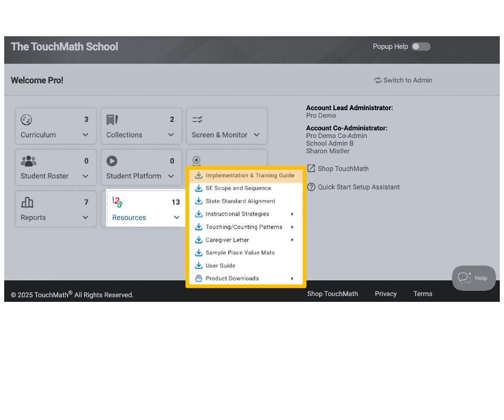Click the footer Shop TouchMath link
504x420 pixels.
332,293
